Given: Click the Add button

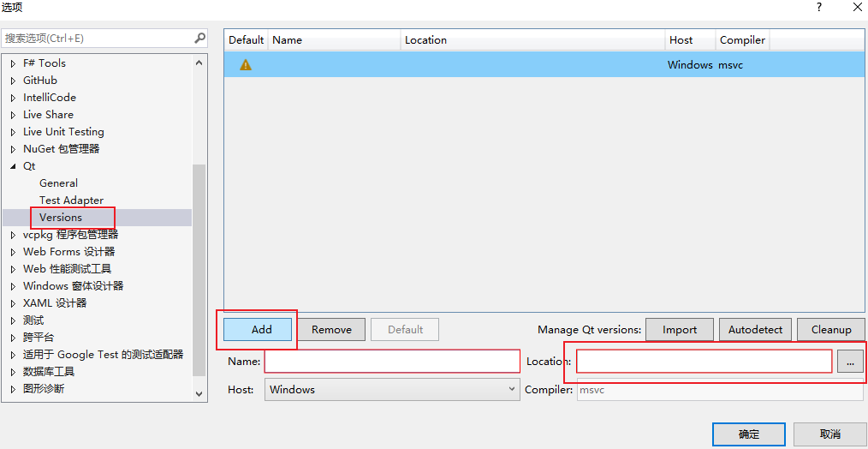Looking at the screenshot, I should click(x=258, y=329).
